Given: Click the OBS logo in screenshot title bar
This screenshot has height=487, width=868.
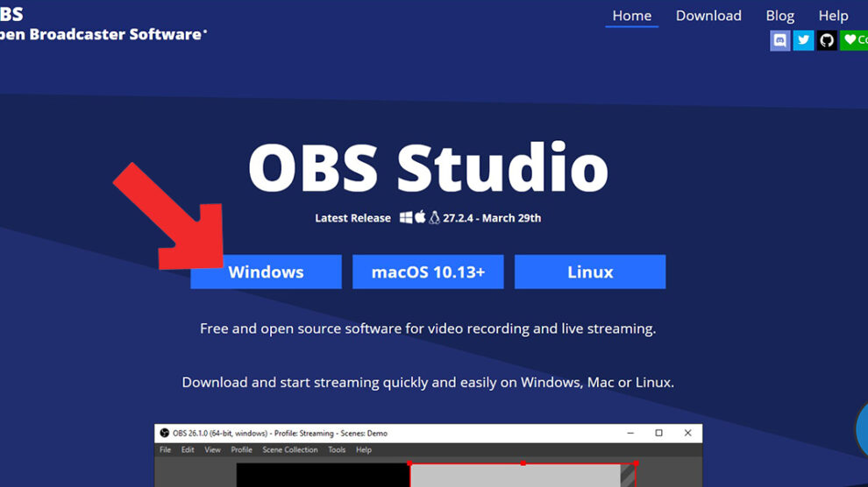Looking at the screenshot, I should tap(165, 433).
